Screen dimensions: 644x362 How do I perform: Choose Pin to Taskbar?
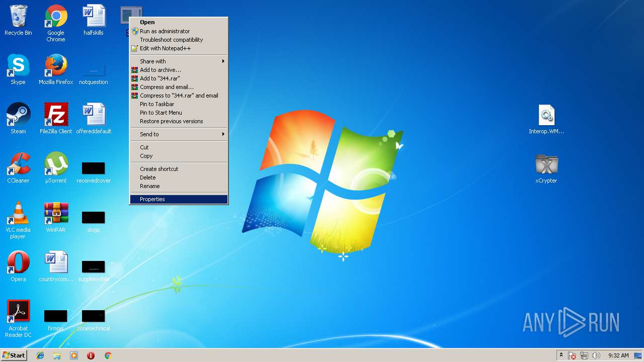pos(179,104)
